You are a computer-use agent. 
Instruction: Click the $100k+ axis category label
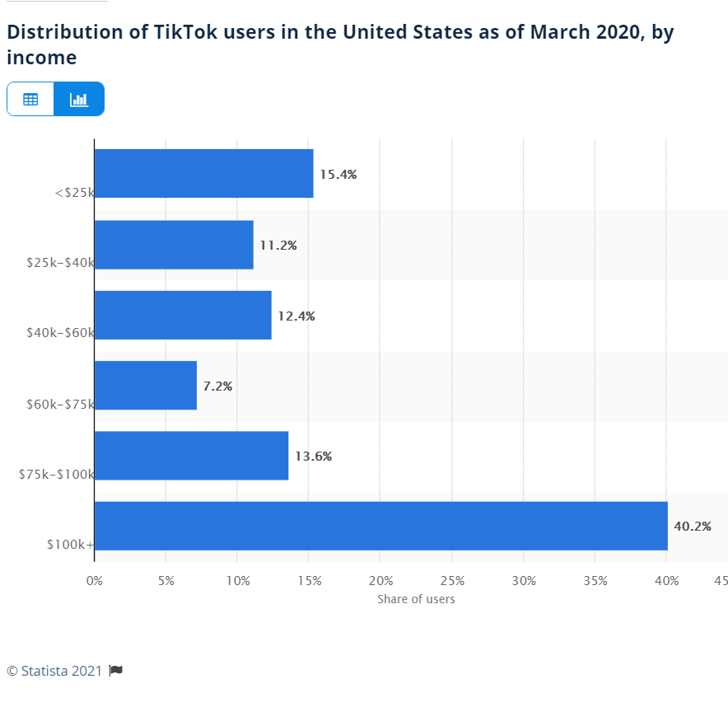coord(70,545)
